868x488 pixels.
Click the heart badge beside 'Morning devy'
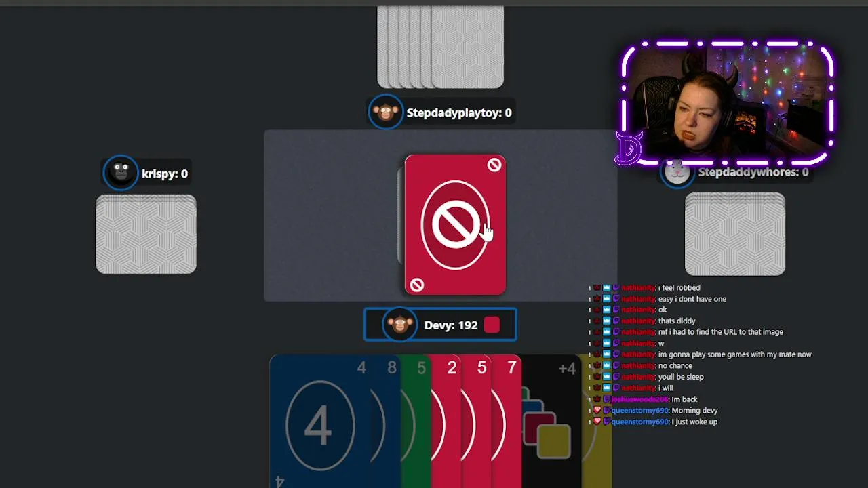(597, 411)
